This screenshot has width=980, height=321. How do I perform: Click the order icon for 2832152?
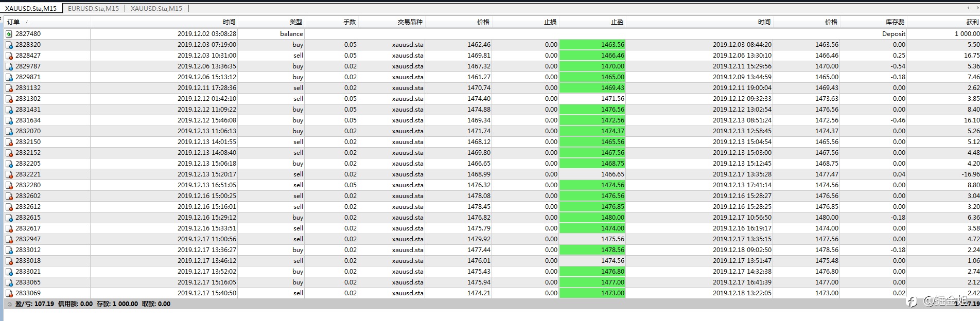[x=9, y=153]
